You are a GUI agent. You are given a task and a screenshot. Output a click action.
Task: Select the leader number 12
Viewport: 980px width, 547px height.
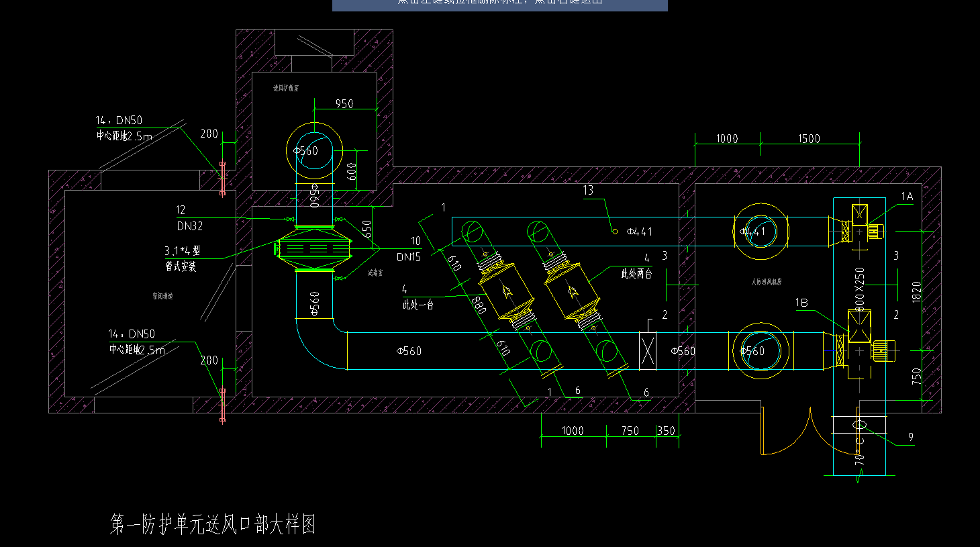point(181,210)
